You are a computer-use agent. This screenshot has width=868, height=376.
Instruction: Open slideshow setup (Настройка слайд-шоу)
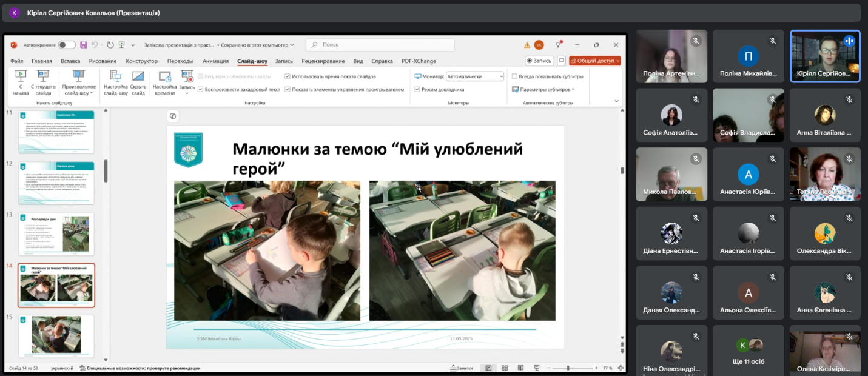click(115, 81)
